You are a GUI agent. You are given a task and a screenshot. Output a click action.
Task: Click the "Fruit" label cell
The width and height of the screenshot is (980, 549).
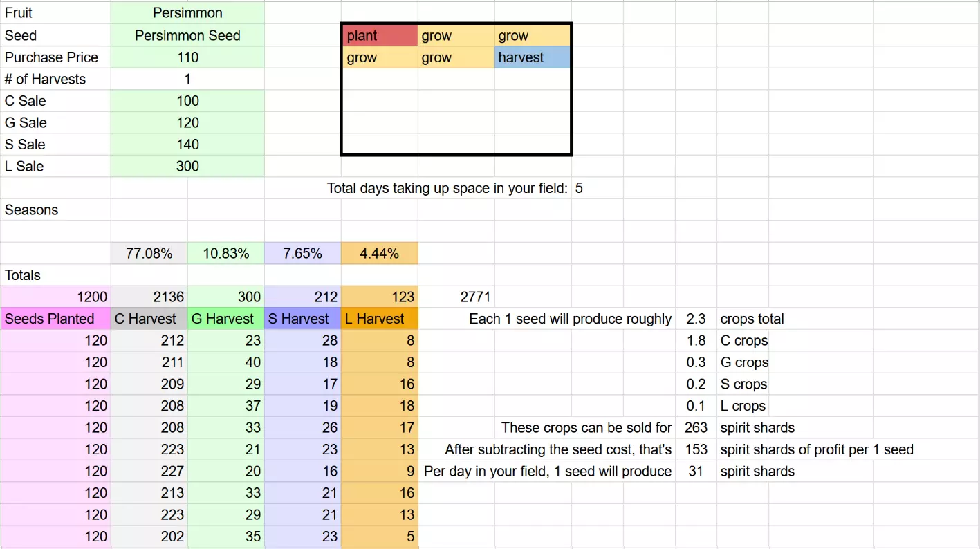(x=55, y=13)
